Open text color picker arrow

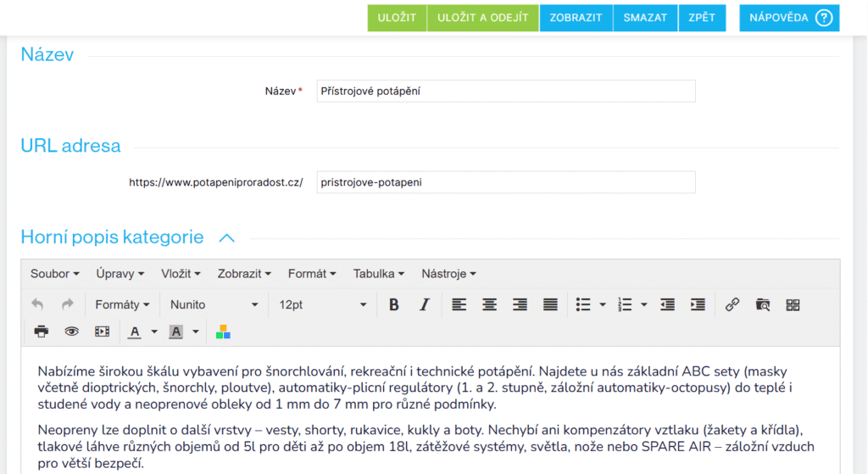154,332
